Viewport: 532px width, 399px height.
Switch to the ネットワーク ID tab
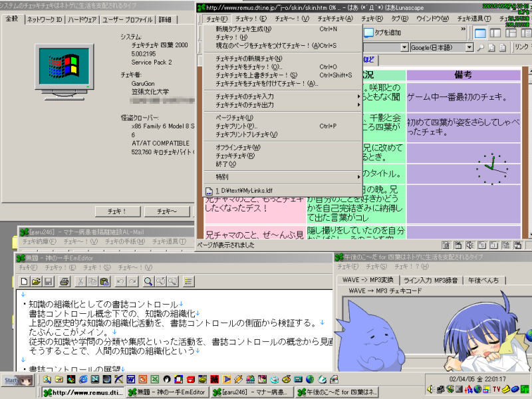click(45, 20)
